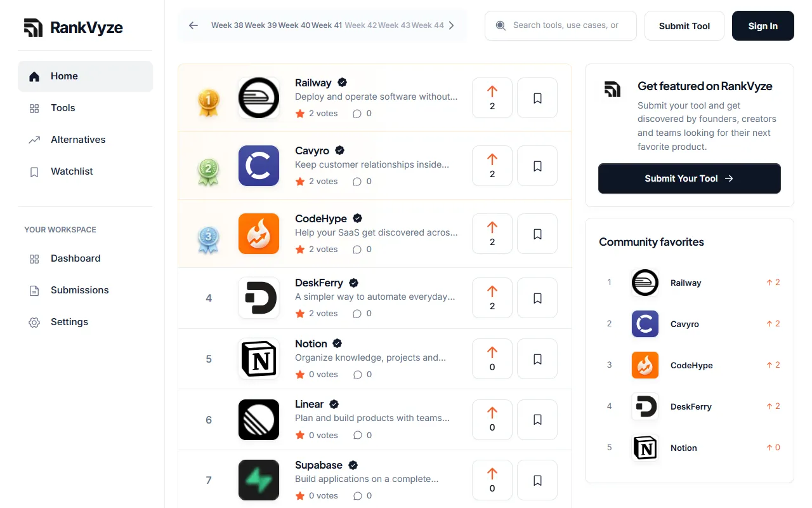Bookmark the CodeHype tool
812x508 pixels.
[537, 234]
